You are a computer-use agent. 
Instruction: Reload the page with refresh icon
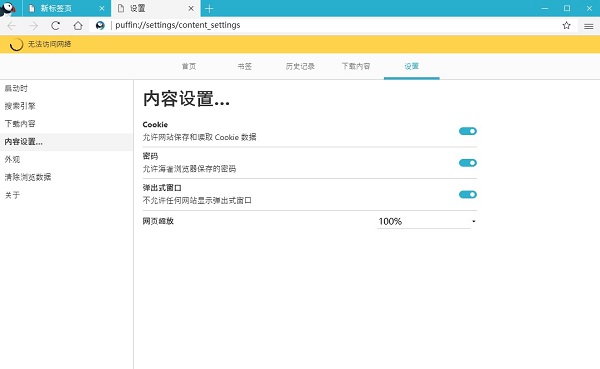55,26
